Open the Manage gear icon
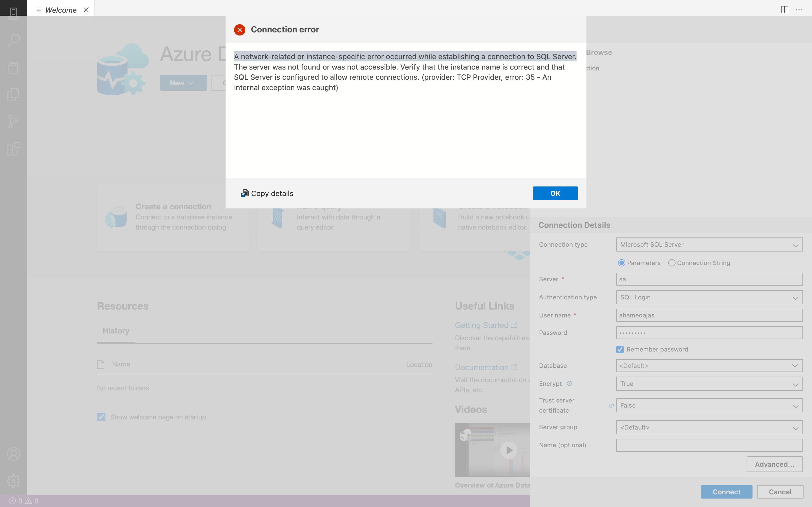The image size is (812, 507). click(14, 481)
